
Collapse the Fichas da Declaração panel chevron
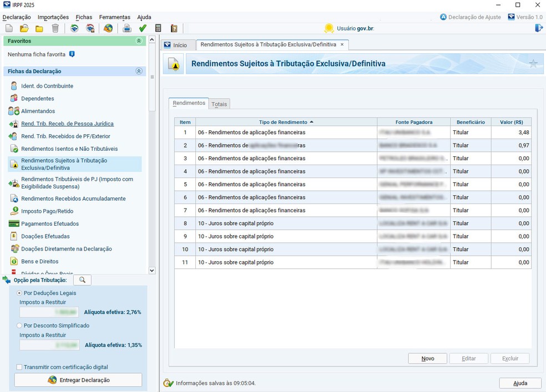click(x=139, y=72)
